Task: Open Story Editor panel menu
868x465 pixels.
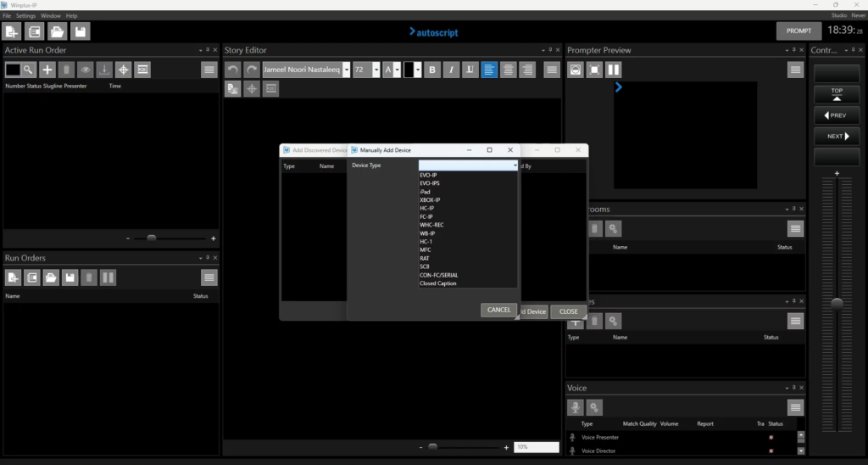Action: [551, 70]
